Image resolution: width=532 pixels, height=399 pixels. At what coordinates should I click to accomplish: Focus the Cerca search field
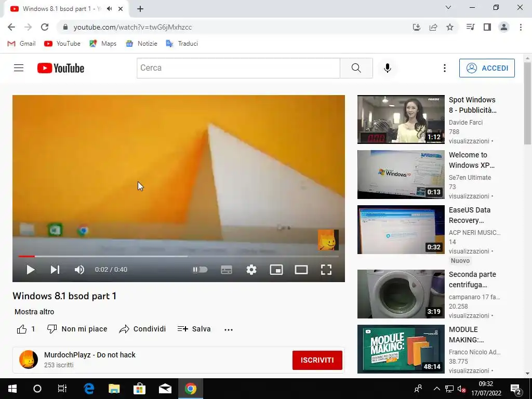[x=238, y=68]
